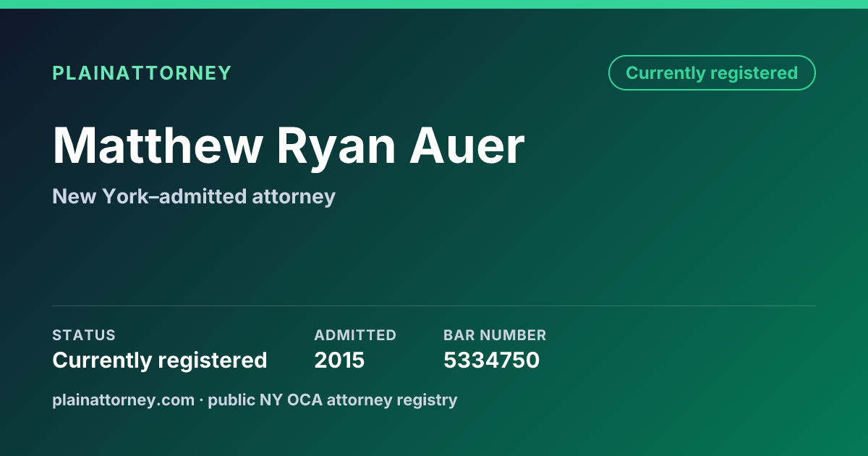Click the New York–admitted attorney subtitle
Screen dimensions: 868x456
click(x=194, y=196)
